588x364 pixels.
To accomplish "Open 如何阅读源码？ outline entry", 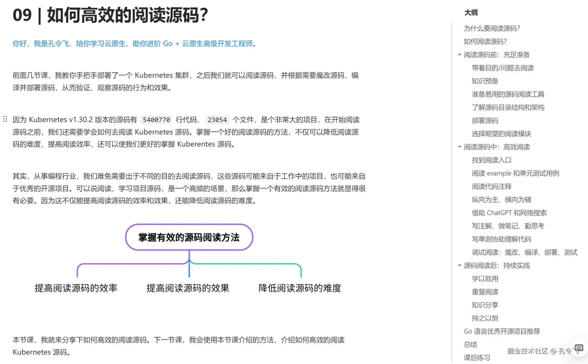I will [485, 41].
